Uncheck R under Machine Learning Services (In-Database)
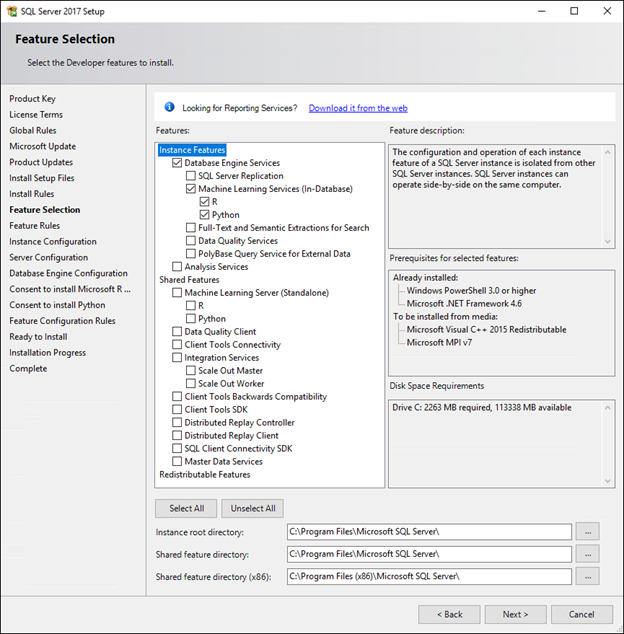The height and width of the screenshot is (634, 624). (x=204, y=202)
